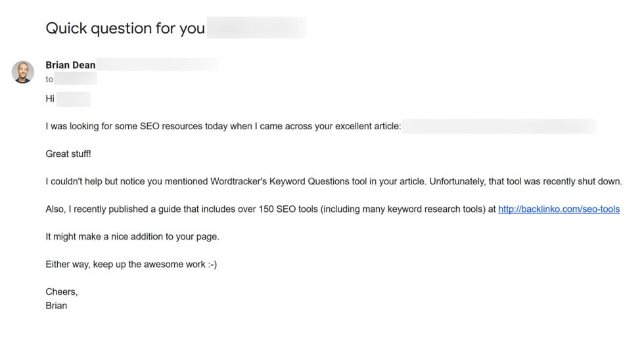Screen dimensions: 644x338
Task: Click the 'Brian' signature at bottom
Action: click(x=56, y=305)
